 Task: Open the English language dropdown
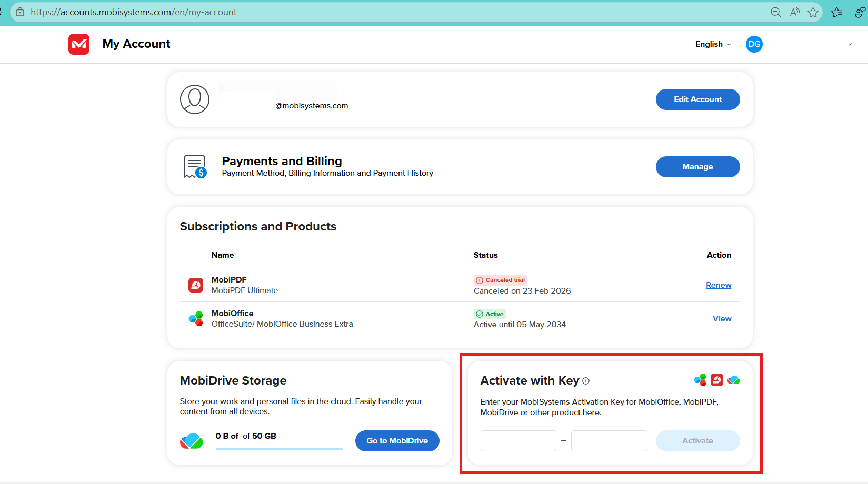pyautogui.click(x=713, y=44)
